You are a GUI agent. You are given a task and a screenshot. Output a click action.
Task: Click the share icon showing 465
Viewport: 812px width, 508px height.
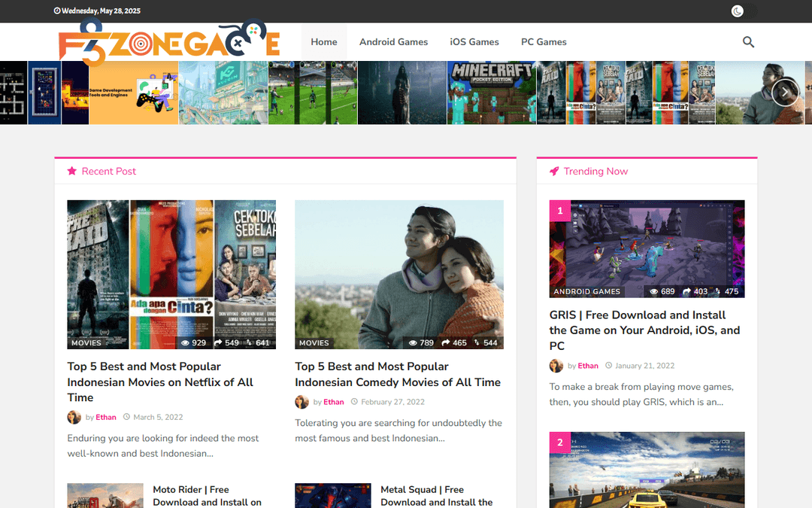point(446,342)
